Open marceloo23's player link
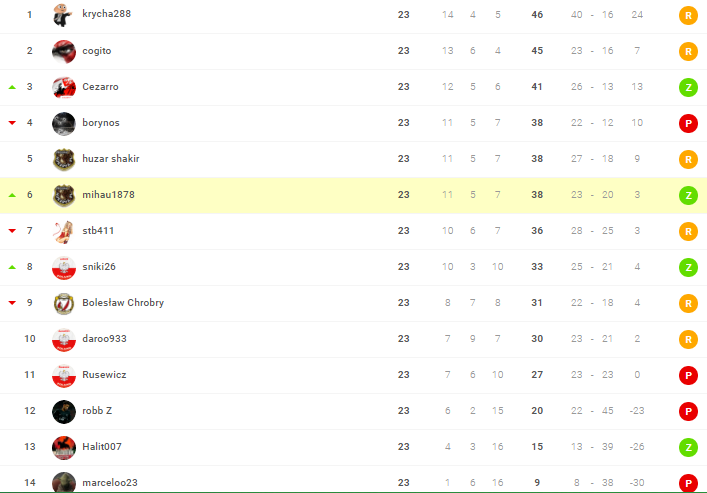The height and width of the screenshot is (493, 707). [x=110, y=483]
